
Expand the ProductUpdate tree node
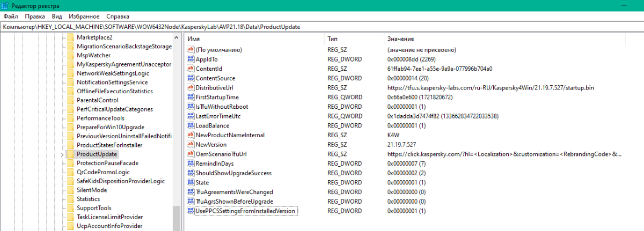pyautogui.click(x=62, y=154)
